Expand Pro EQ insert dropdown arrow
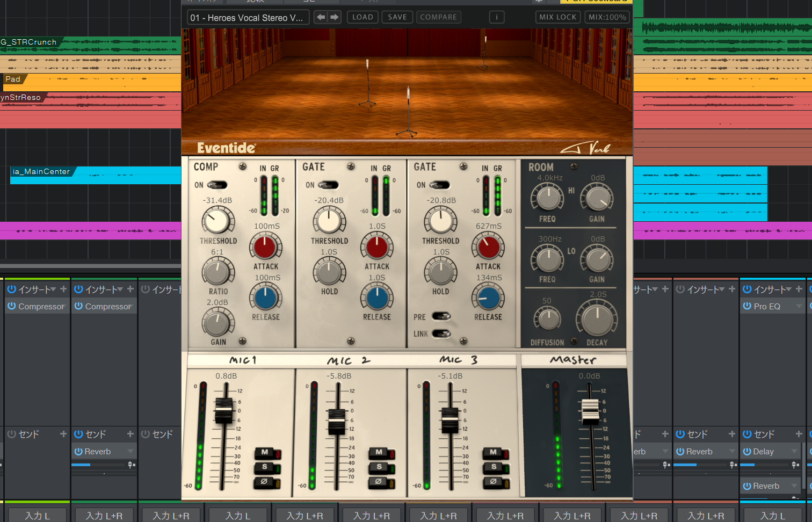This screenshot has height=522, width=812. (798, 306)
